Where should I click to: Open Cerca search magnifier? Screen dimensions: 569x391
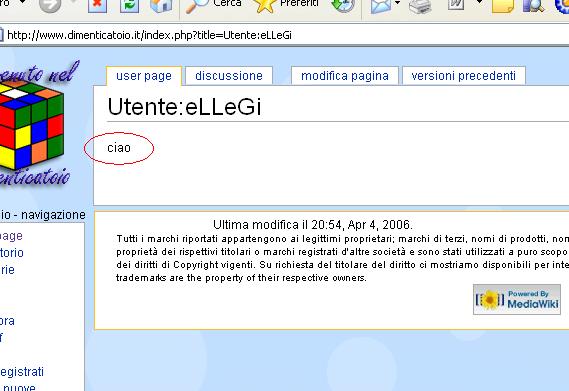pos(213,5)
